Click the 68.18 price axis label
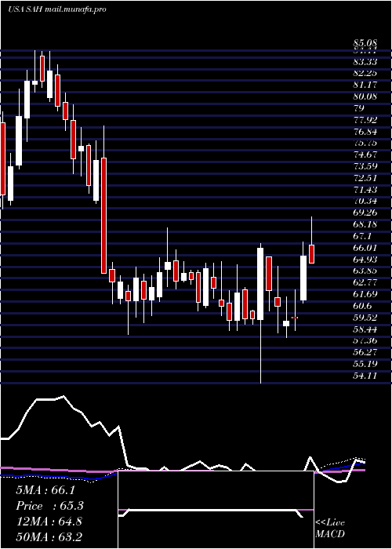Image resolution: width=392 pixels, height=549 pixels. pos(365,224)
